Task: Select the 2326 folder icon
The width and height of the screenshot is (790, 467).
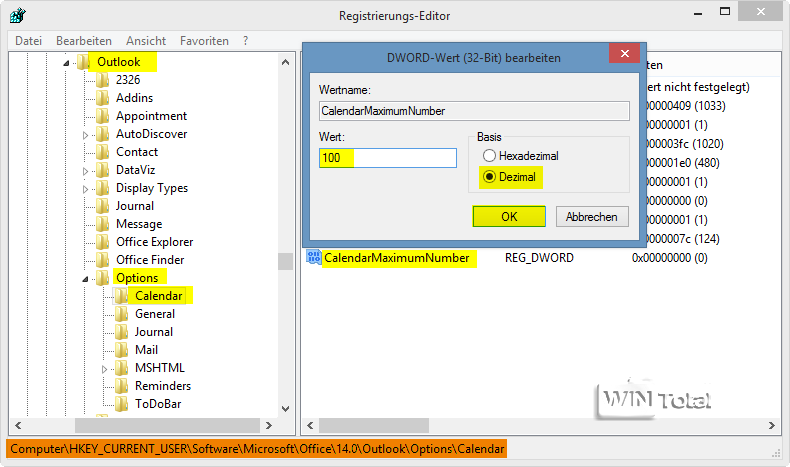Action: [x=102, y=80]
